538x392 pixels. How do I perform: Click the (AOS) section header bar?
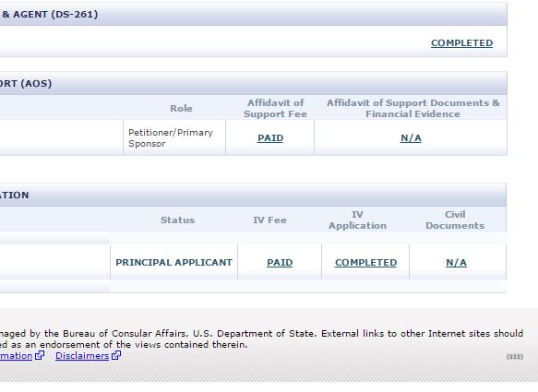(x=253, y=83)
